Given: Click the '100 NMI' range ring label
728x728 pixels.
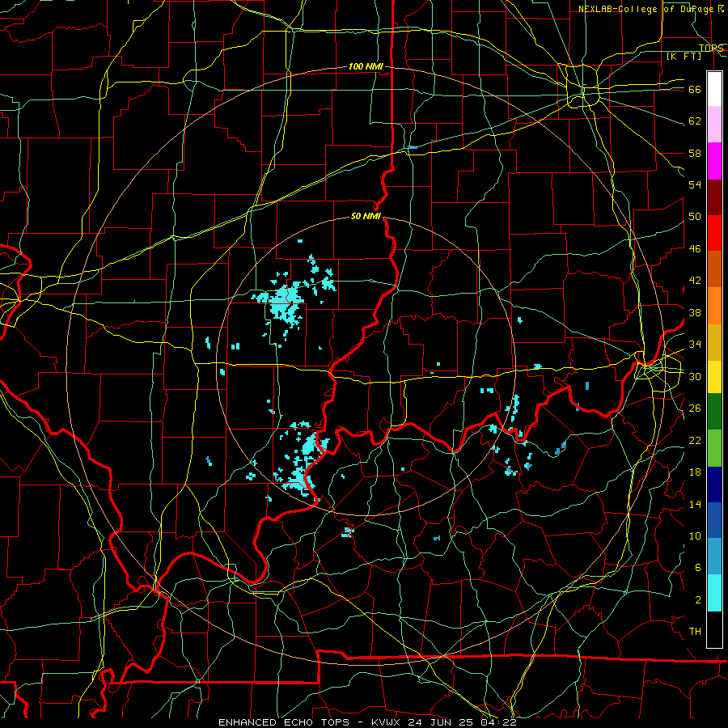Looking at the screenshot, I should click(366, 67).
